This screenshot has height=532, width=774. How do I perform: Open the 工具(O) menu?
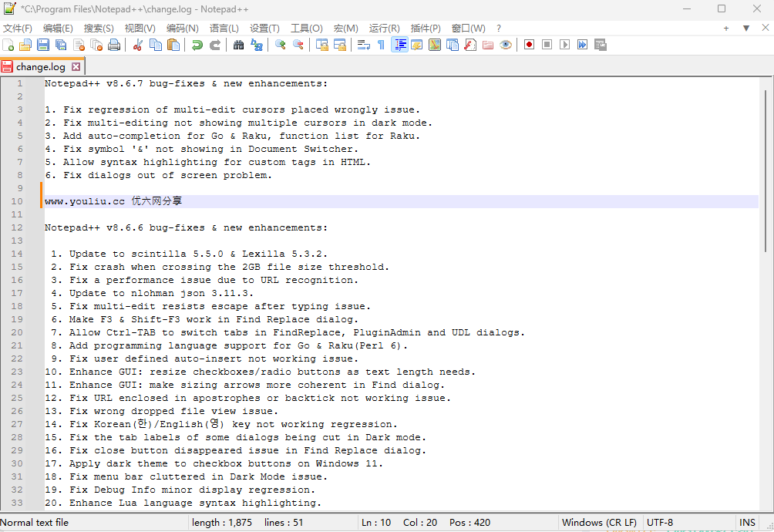(x=307, y=28)
